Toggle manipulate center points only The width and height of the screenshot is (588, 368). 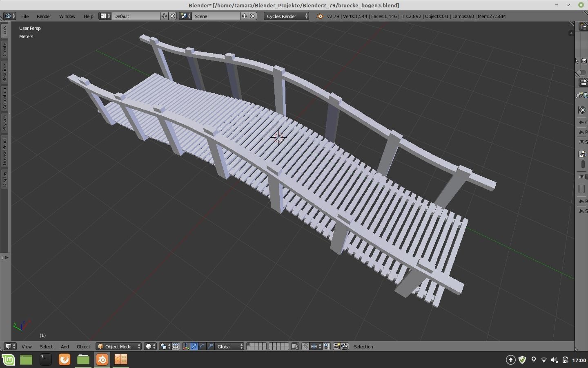tap(176, 346)
